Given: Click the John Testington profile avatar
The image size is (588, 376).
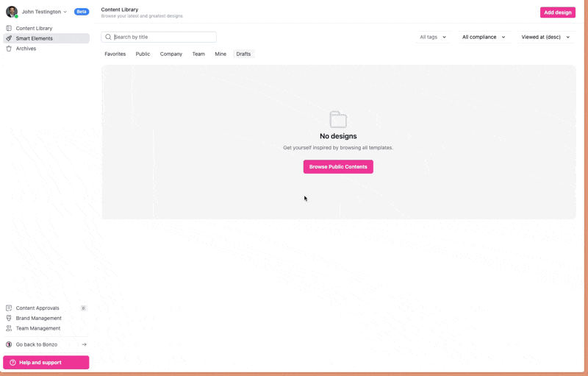Looking at the screenshot, I should (x=12, y=12).
